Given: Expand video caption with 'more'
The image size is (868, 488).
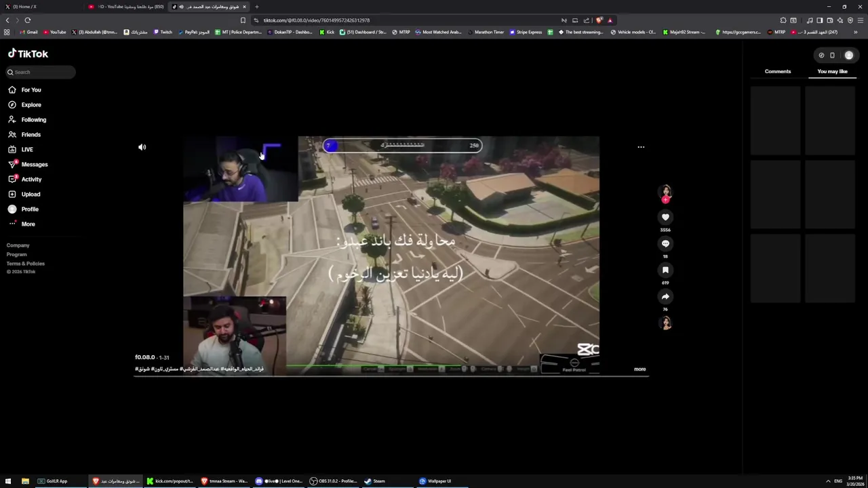Looking at the screenshot, I should pos(639,369).
